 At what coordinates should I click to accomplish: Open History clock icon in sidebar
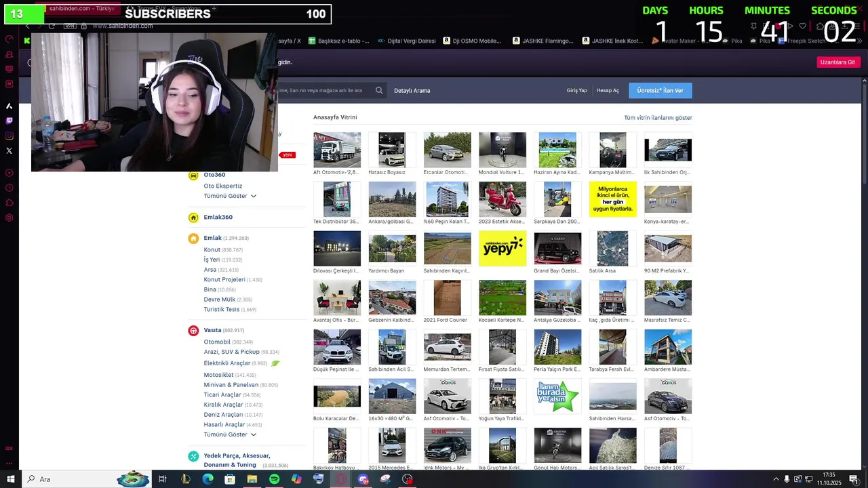coord(9,188)
